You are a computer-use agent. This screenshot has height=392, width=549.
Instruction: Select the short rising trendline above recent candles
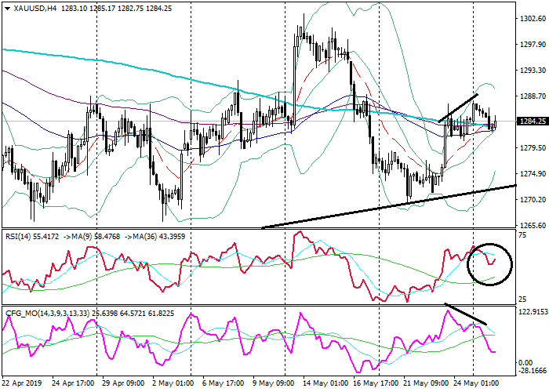click(x=458, y=108)
